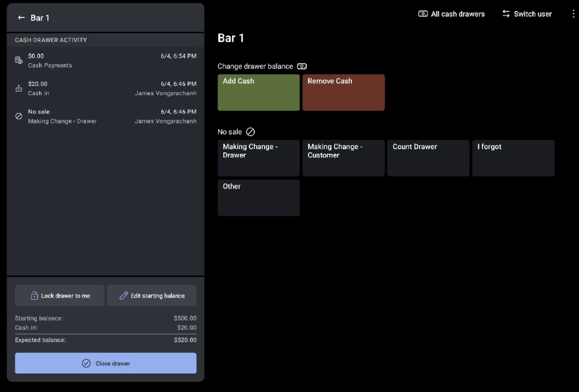Viewport: 579px width, 392px height.
Task: Close the drawer with Close drawer button
Action: click(x=105, y=363)
